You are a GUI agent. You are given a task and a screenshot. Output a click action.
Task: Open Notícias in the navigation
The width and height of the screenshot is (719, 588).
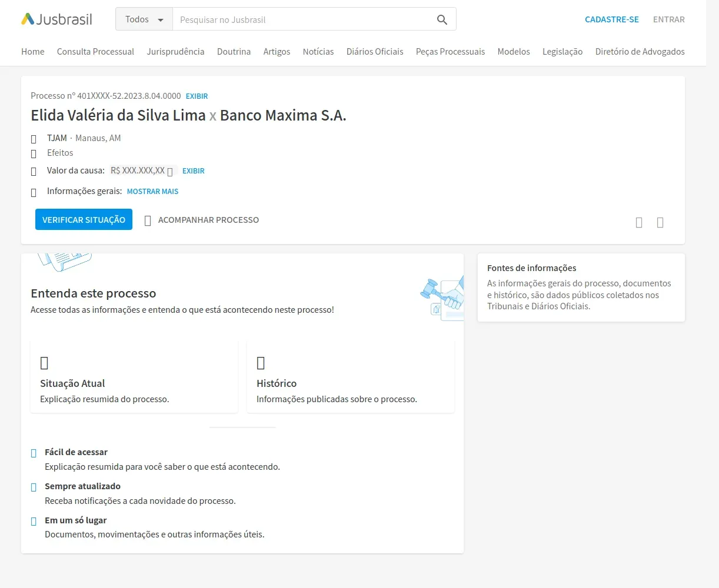coord(318,52)
